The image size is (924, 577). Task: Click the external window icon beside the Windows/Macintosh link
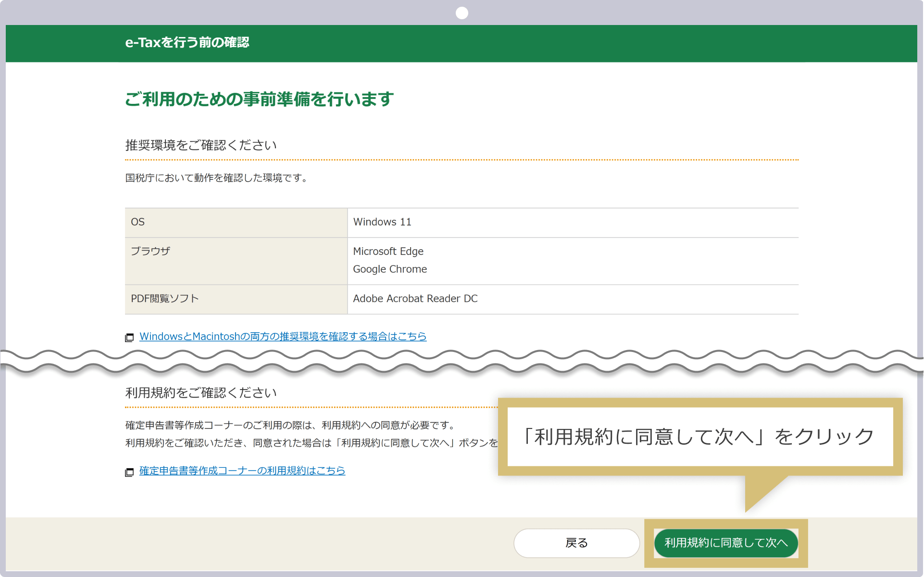[129, 338]
